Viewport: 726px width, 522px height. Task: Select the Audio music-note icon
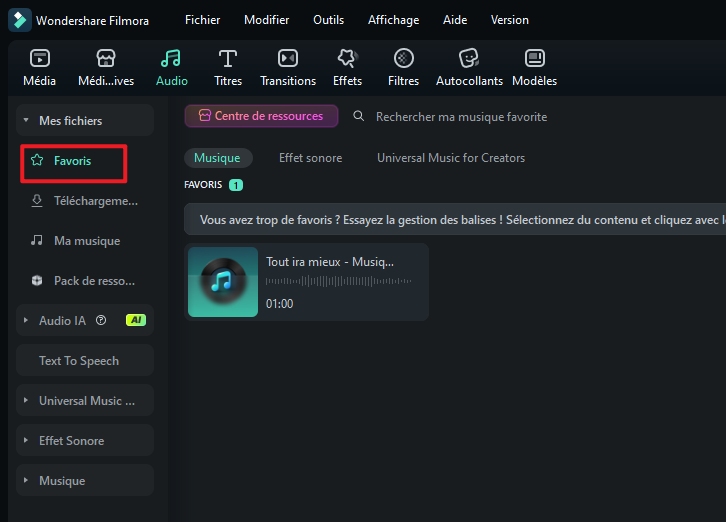click(x=171, y=58)
